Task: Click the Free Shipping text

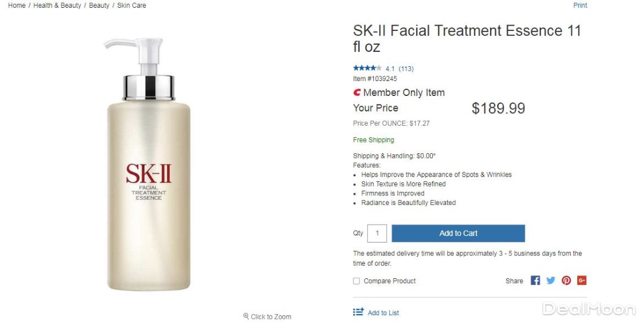Action: [373, 140]
